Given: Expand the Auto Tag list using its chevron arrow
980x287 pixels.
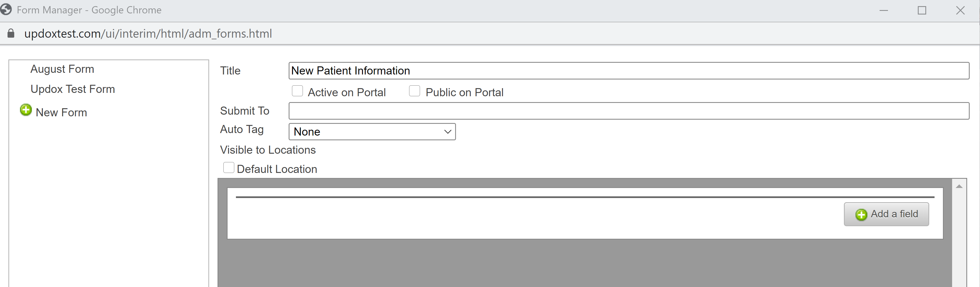Looking at the screenshot, I should [x=448, y=132].
